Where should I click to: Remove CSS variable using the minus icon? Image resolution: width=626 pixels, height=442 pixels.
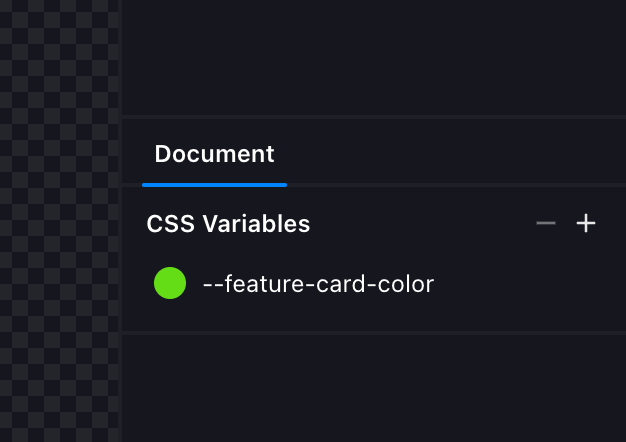(x=546, y=223)
